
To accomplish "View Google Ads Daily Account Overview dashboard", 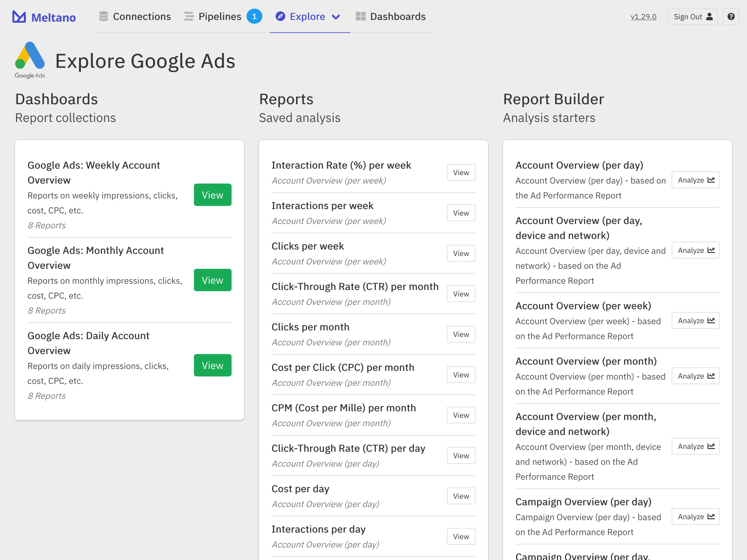I will pyautogui.click(x=212, y=365).
